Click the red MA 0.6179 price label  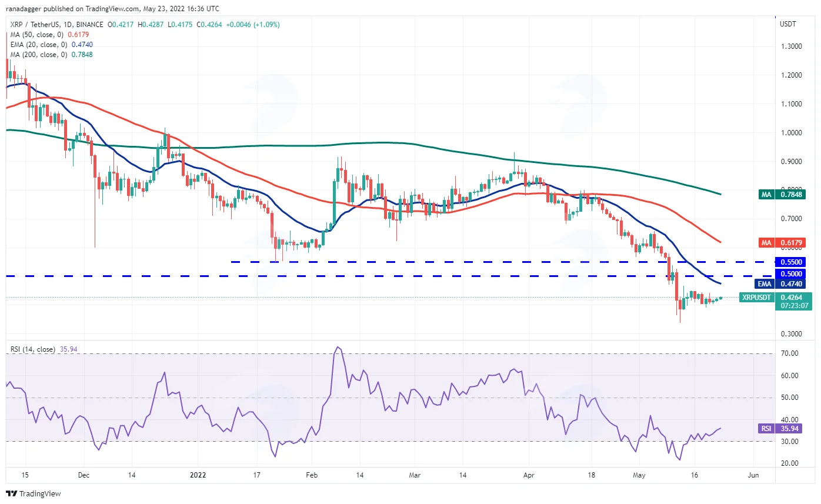pyautogui.click(x=785, y=242)
